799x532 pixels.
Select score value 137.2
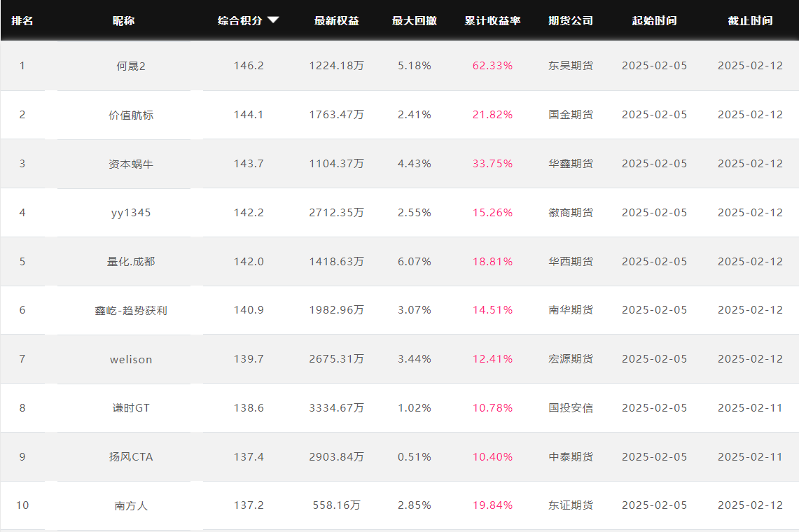click(249, 505)
